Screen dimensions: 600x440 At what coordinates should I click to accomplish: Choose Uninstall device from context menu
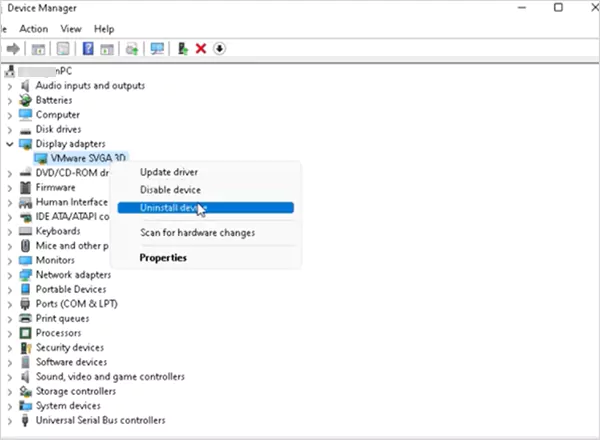point(205,208)
